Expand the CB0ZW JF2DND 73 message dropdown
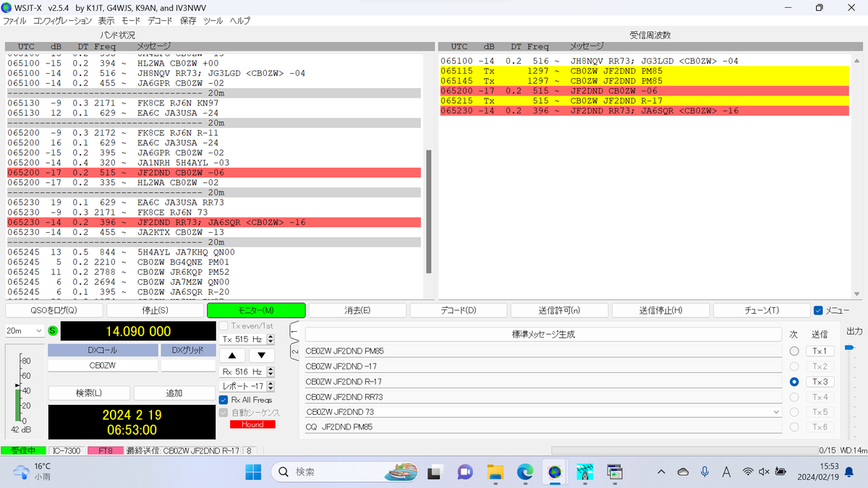The height and width of the screenshot is (488, 868). (x=777, y=412)
